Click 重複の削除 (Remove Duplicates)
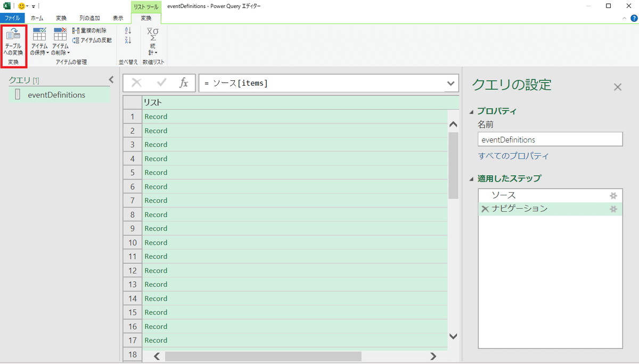The image size is (639, 364). click(x=89, y=31)
